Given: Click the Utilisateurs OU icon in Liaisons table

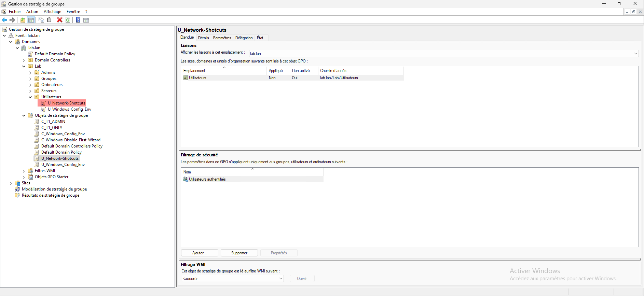Looking at the screenshot, I should click(186, 78).
